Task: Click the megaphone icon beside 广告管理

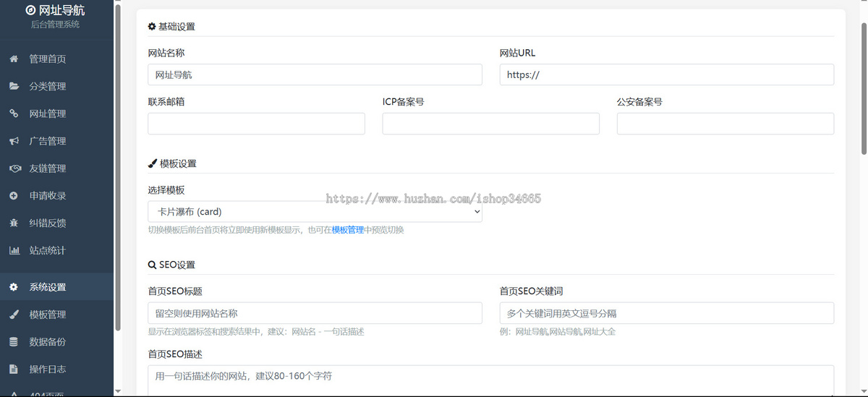Action: [x=14, y=141]
